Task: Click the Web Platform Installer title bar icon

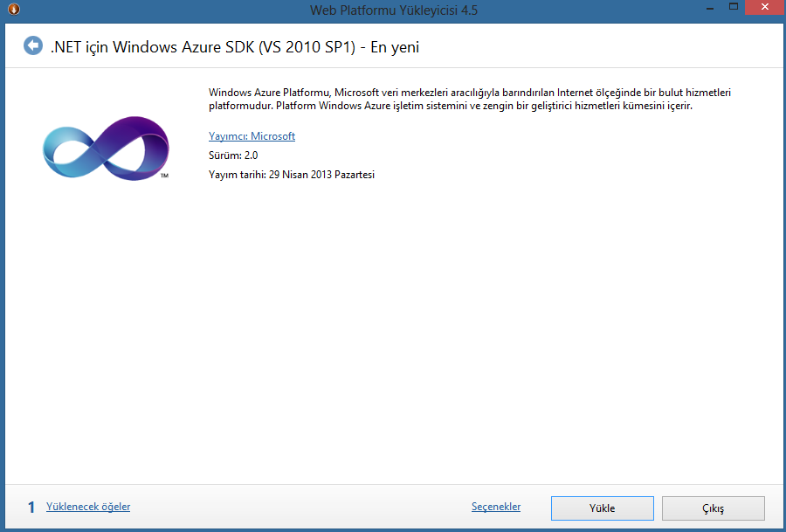Action: click(13, 9)
